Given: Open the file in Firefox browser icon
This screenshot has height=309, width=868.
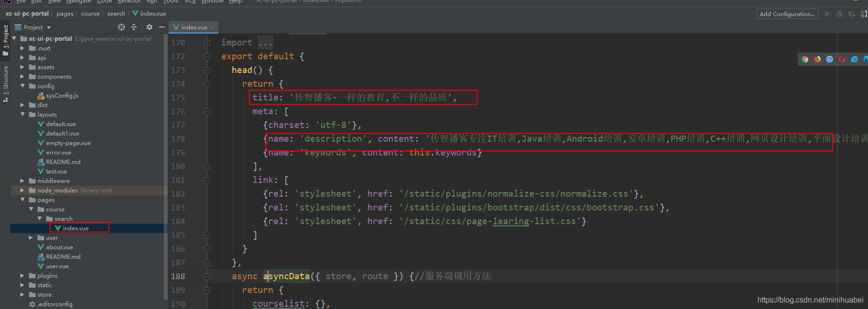Looking at the screenshot, I should pos(817,59).
